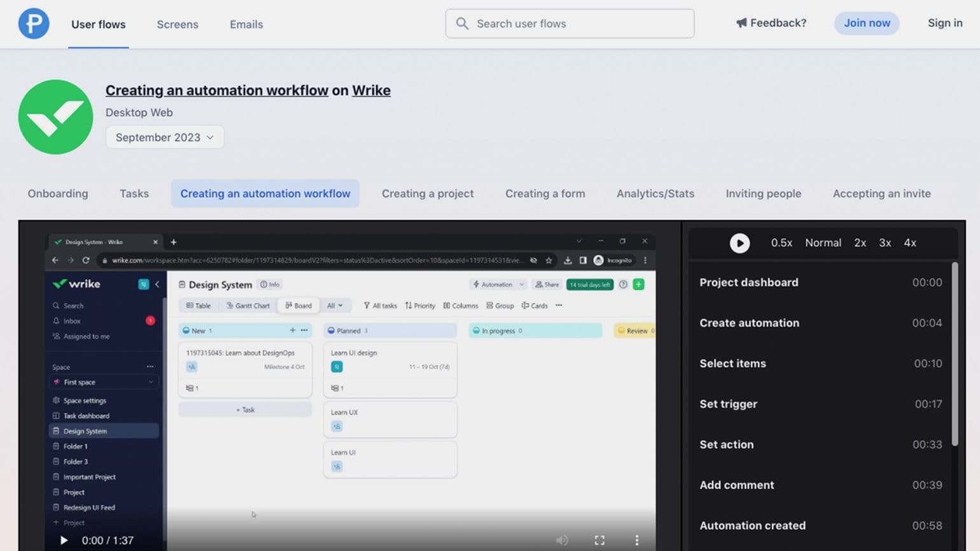
Task: Click the Search user flows field
Action: coord(570,24)
